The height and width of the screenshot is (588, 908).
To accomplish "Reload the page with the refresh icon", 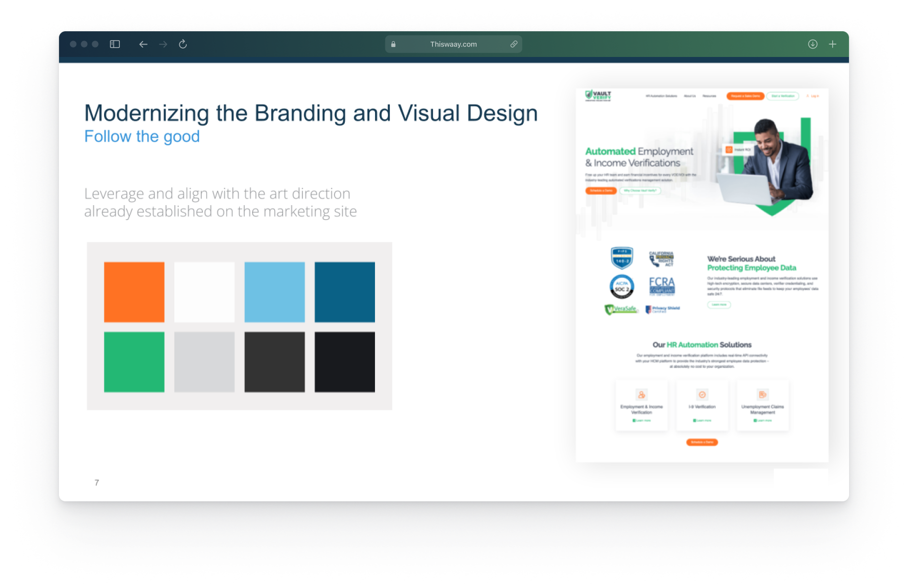I will coord(183,44).
